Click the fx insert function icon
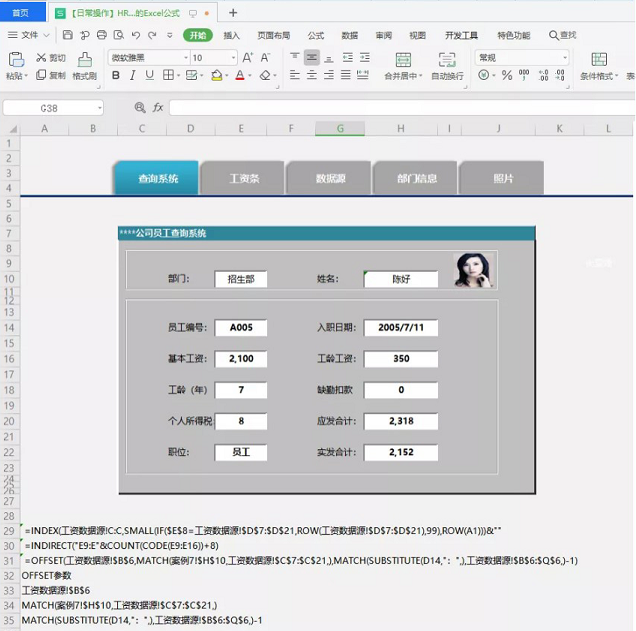 (158, 107)
